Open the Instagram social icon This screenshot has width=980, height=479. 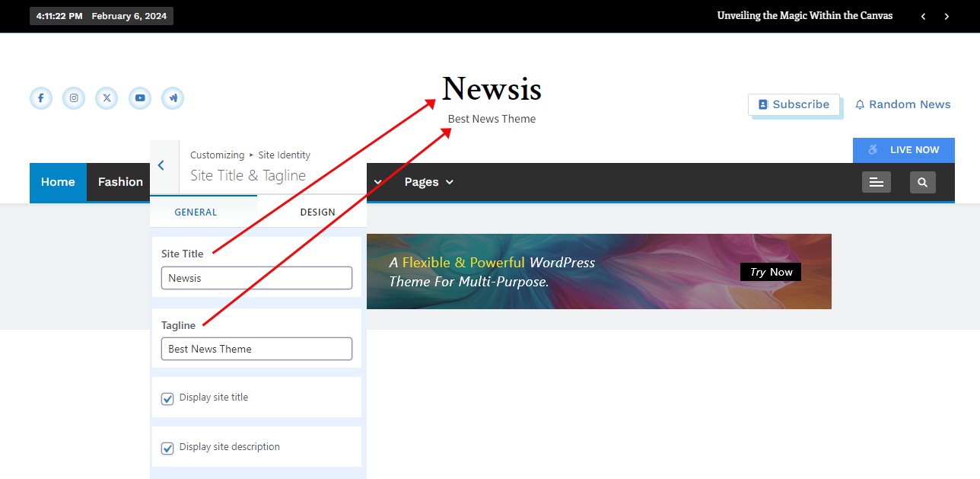pos(74,98)
